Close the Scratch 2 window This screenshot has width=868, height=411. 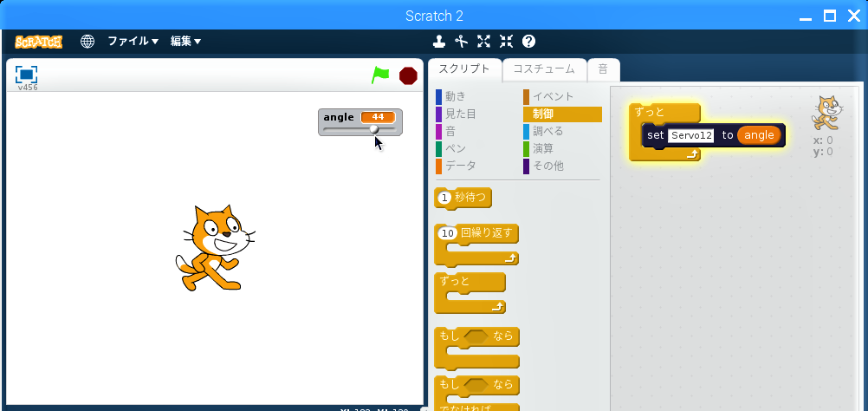[854, 16]
